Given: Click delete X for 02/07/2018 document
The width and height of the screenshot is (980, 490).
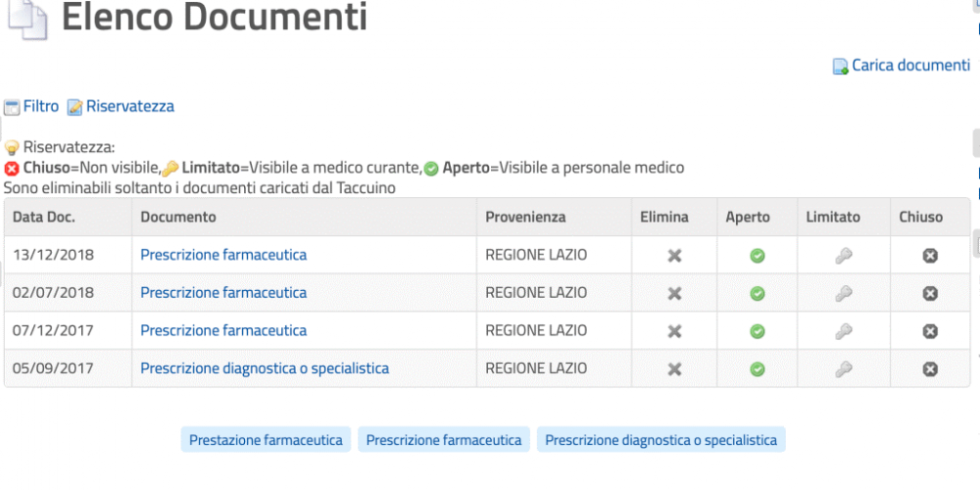Looking at the screenshot, I should pos(674,293).
